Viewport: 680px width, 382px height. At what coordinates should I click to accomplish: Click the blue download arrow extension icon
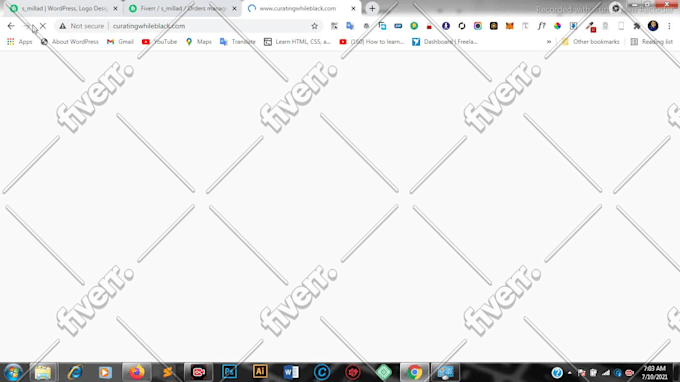coord(573,26)
